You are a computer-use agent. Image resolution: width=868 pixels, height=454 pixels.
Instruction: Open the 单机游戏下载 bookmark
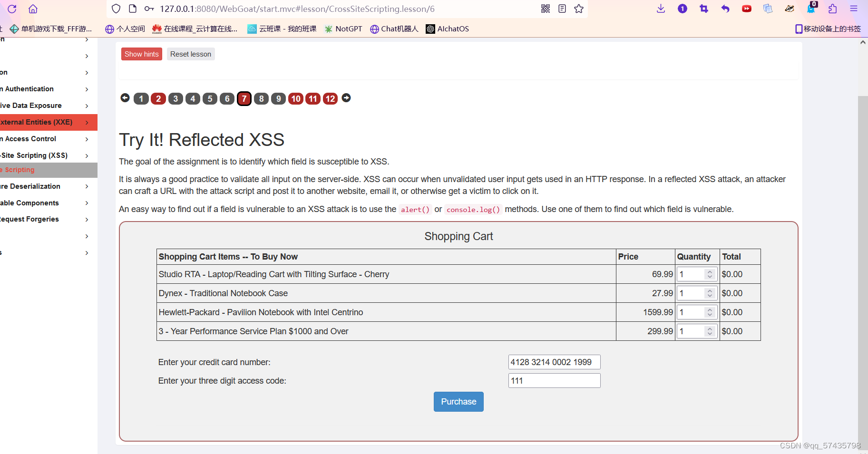[50, 29]
